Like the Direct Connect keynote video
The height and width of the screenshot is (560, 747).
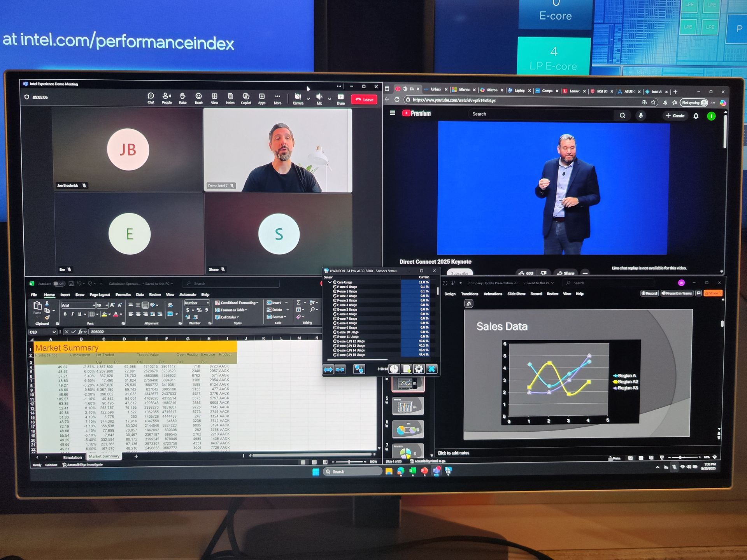[x=526, y=273]
